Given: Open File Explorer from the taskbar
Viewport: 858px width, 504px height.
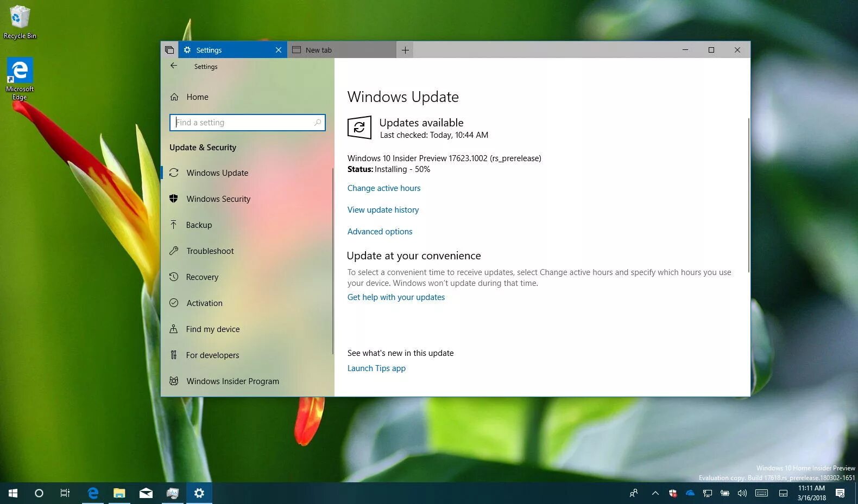Looking at the screenshot, I should click(119, 493).
